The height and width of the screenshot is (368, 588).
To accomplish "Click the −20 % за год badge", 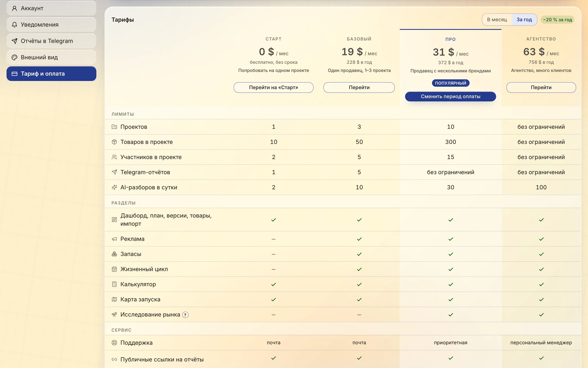I will pos(557,20).
